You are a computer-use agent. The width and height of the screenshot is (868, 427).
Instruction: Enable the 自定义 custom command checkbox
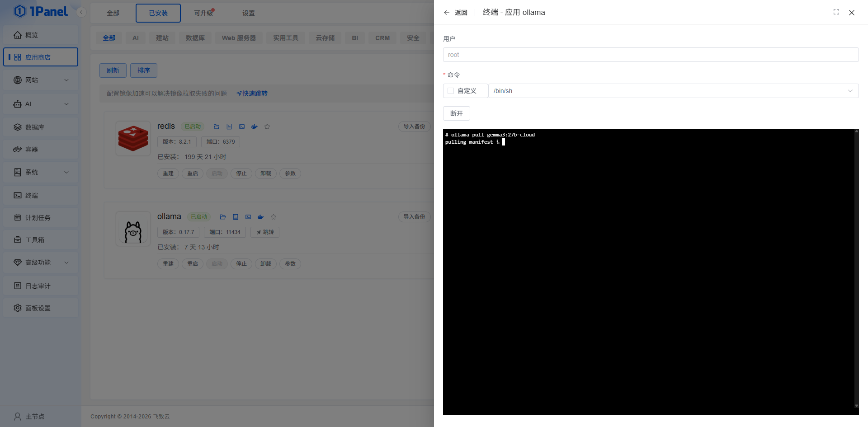point(451,91)
